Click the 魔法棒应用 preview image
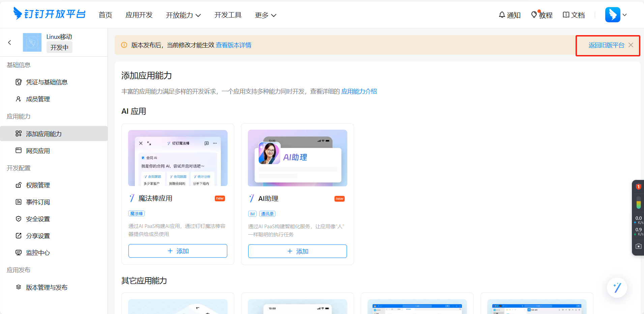The image size is (644, 314). (x=178, y=158)
